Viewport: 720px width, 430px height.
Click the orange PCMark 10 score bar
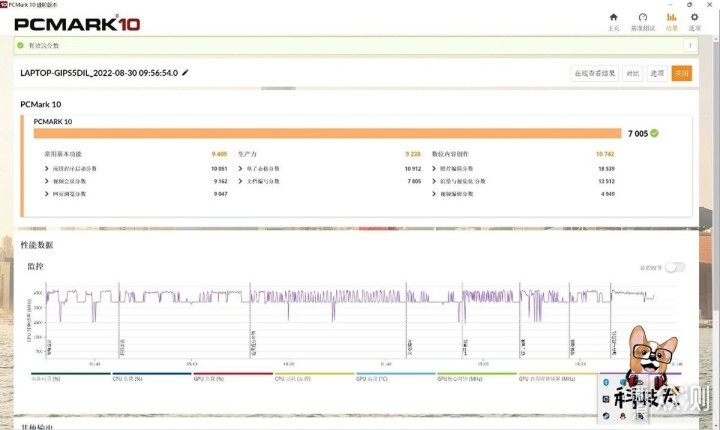pyautogui.click(x=327, y=133)
